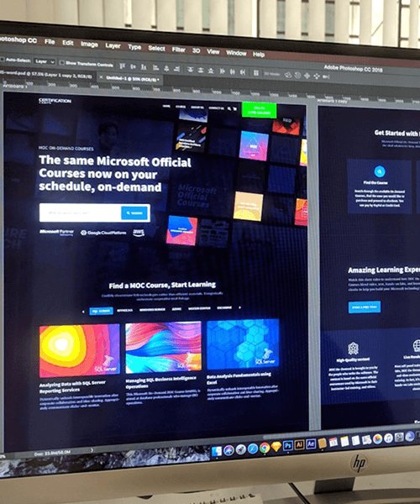The width and height of the screenshot is (420, 504).
Task: Open Launchpad rocket icon in dock
Action: click(x=241, y=449)
